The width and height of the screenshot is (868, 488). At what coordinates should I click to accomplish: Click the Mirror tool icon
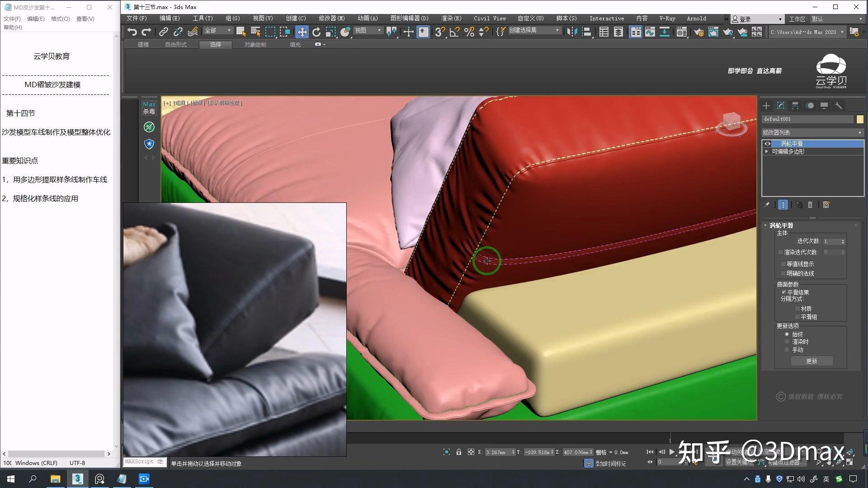coord(571,31)
